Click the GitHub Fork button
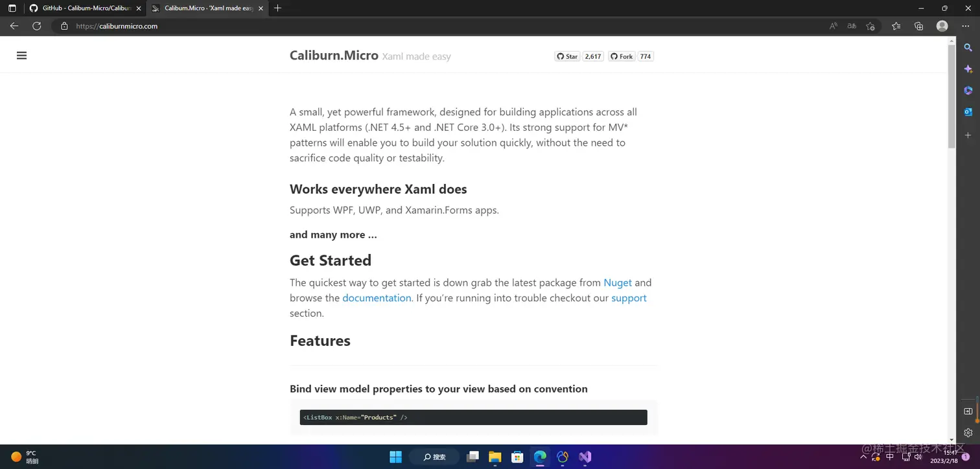The width and height of the screenshot is (980, 469). click(x=622, y=56)
